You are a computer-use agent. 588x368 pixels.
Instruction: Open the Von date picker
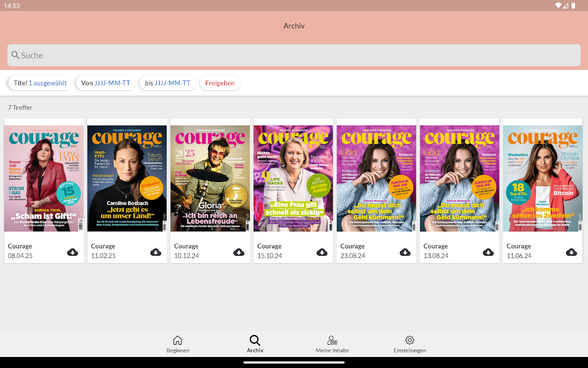(106, 83)
